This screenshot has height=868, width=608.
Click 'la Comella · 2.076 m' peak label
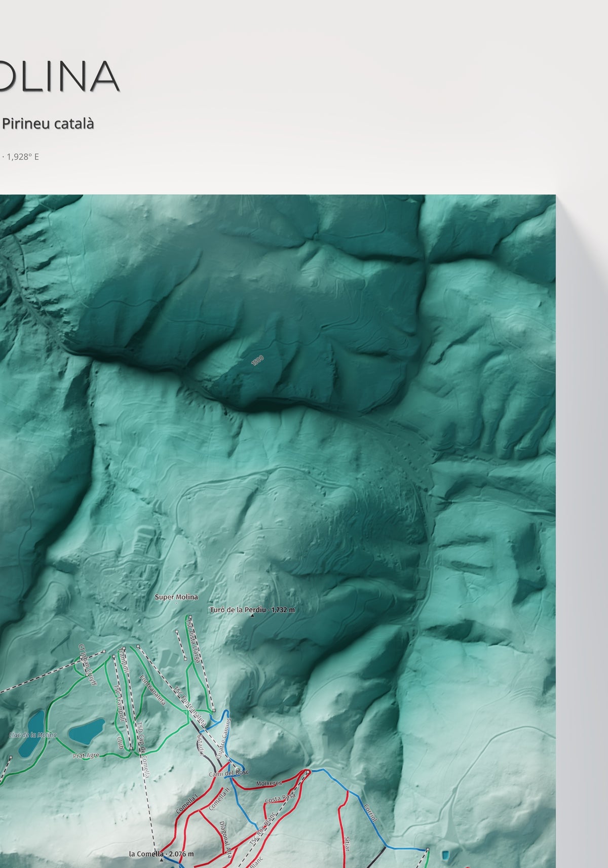pyautogui.click(x=161, y=854)
